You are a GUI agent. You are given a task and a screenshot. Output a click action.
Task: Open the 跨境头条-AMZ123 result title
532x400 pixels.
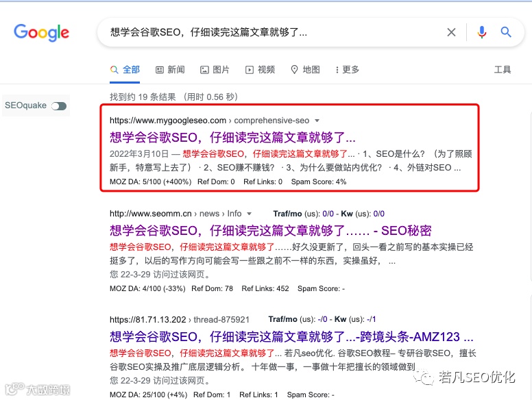(x=291, y=337)
